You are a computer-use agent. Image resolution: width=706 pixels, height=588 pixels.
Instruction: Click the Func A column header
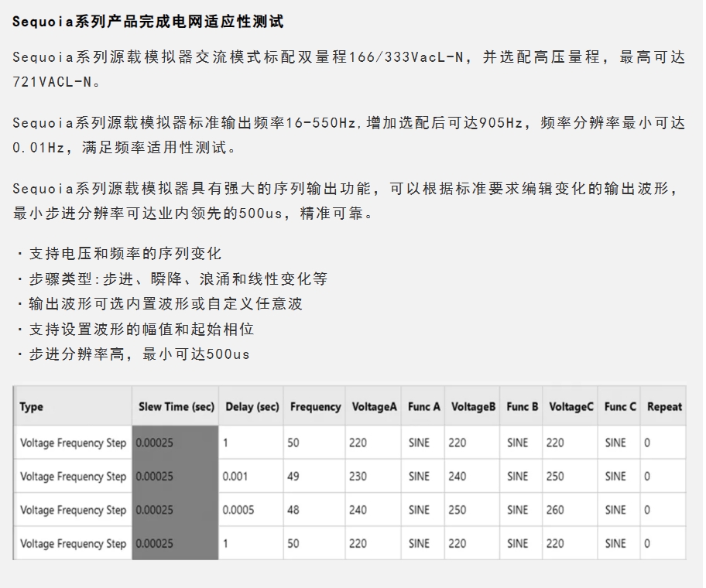click(423, 406)
